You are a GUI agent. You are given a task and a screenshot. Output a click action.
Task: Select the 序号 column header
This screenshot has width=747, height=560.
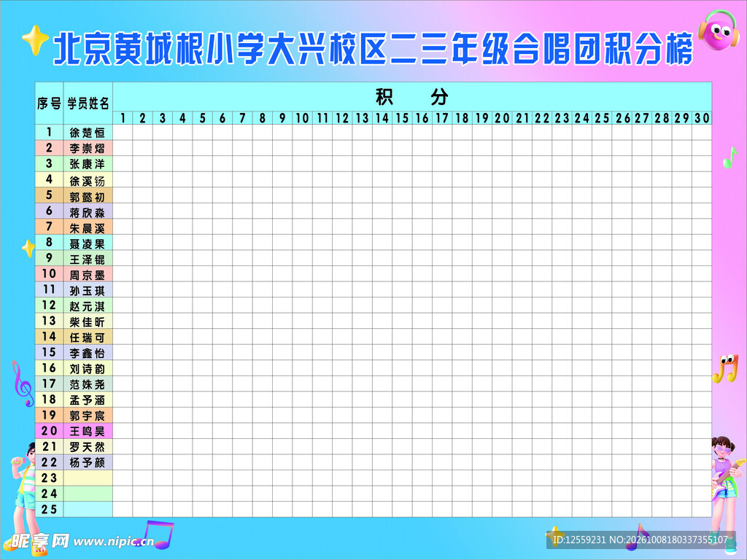pos(49,104)
